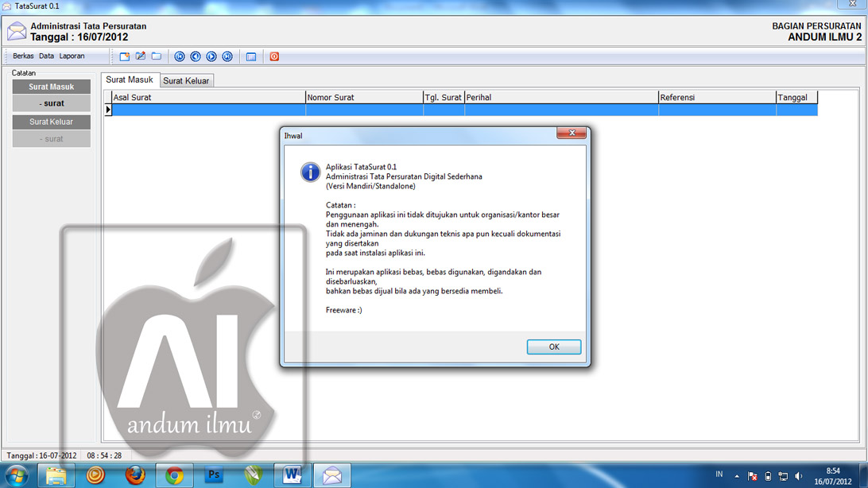The width and height of the screenshot is (868, 488).
Task: Click the new letter toolbar icon
Action: coord(125,56)
